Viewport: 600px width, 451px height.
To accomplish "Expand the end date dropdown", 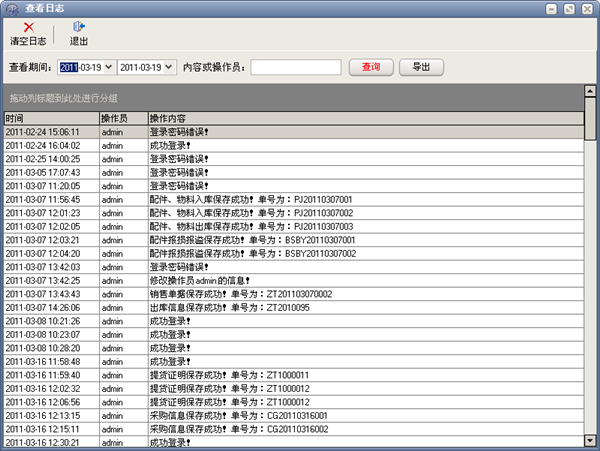I will click(x=167, y=68).
